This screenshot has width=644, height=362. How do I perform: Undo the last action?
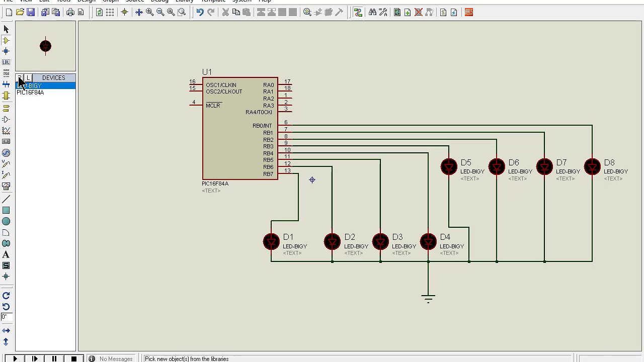[x=200, y=12]
